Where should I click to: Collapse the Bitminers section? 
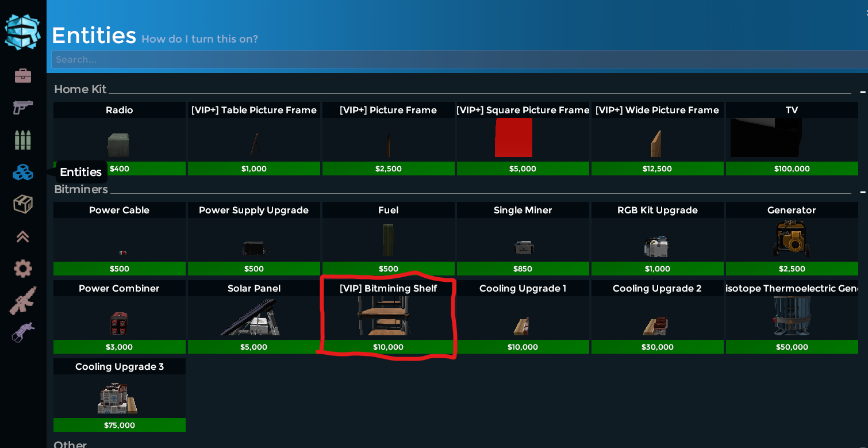[x=862, y=192]
